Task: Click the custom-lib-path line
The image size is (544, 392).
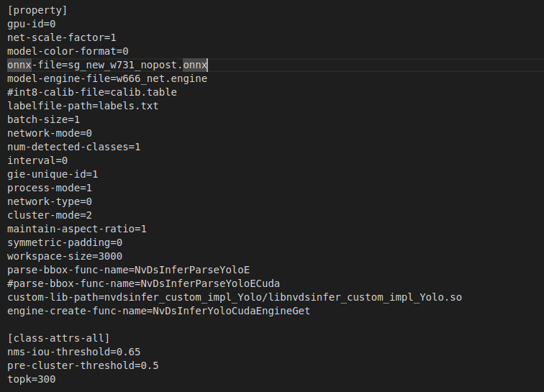Action: click(235, 297)
